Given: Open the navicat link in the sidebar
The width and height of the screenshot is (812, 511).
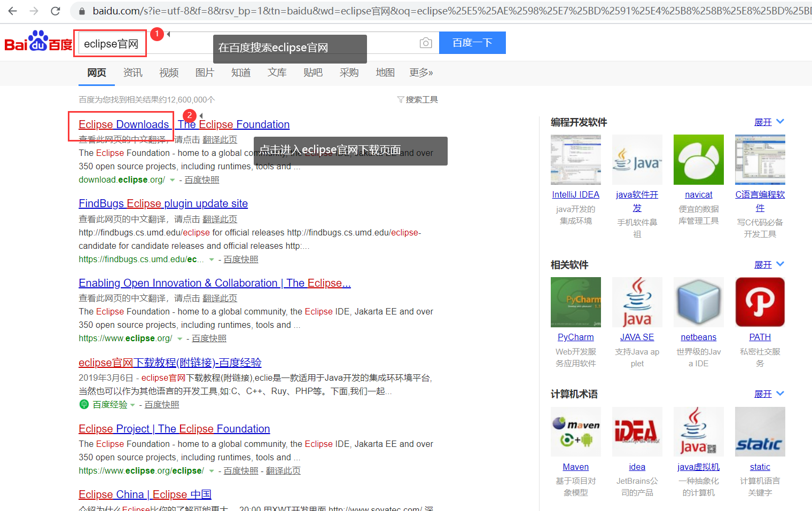Looking at the screenshot, I should coord(698,194).
